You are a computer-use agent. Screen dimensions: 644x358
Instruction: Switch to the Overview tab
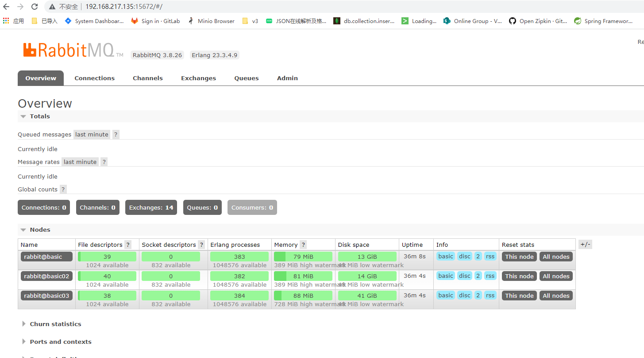pyautogui.click(x=41, y=78)
